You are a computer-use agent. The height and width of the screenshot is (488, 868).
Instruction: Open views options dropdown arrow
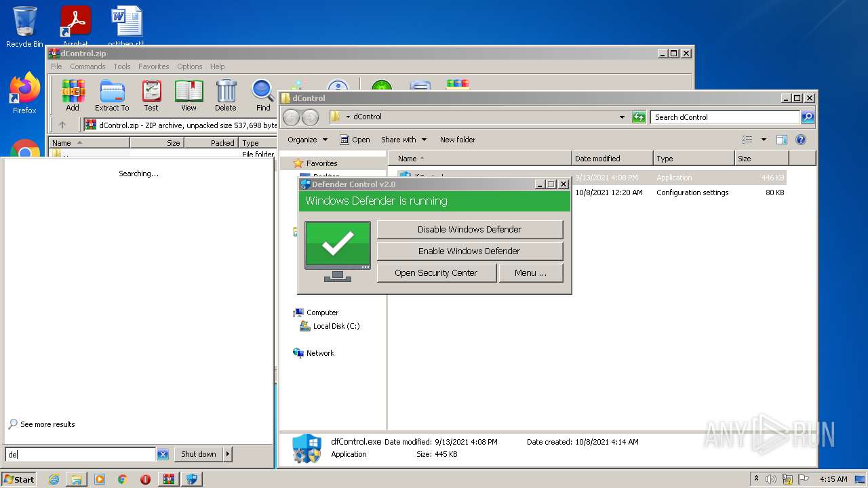click(764, 140)
